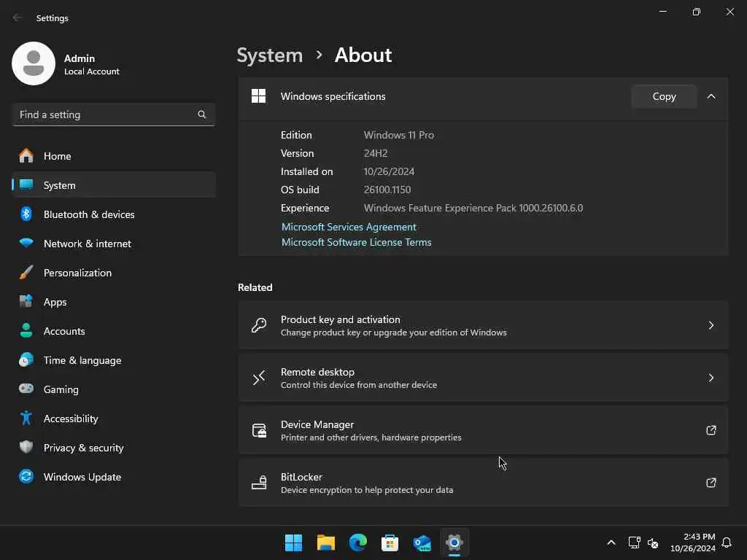Click the Time & language globe-clock icon

pos(26,359)
